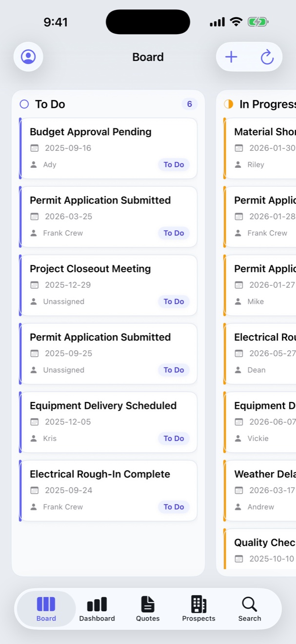Switch to the Quotes tab
The image size is (296, 644).
click(148, 609)
